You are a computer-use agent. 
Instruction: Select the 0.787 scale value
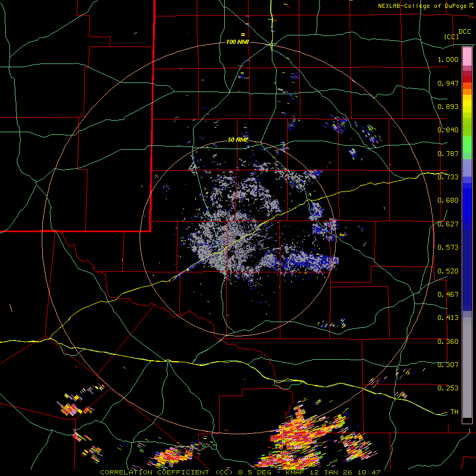tap(448, 153)
